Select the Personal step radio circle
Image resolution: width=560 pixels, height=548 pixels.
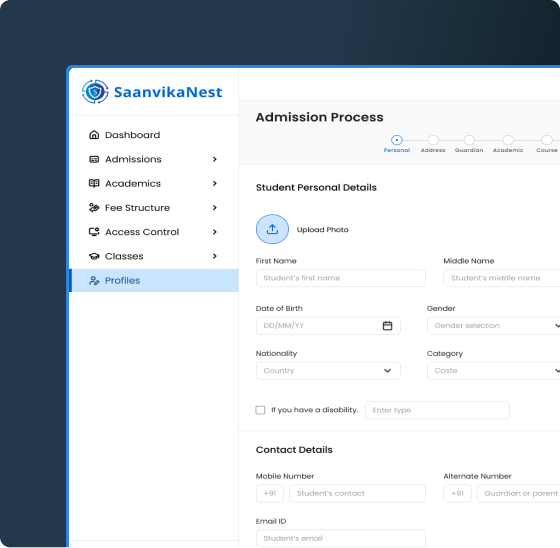tap(396, 140)
